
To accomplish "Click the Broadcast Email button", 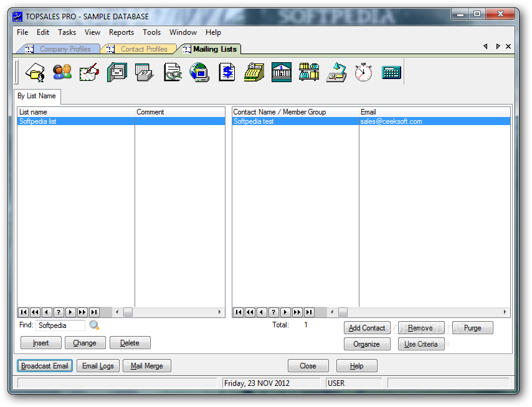I will point(45,366).
